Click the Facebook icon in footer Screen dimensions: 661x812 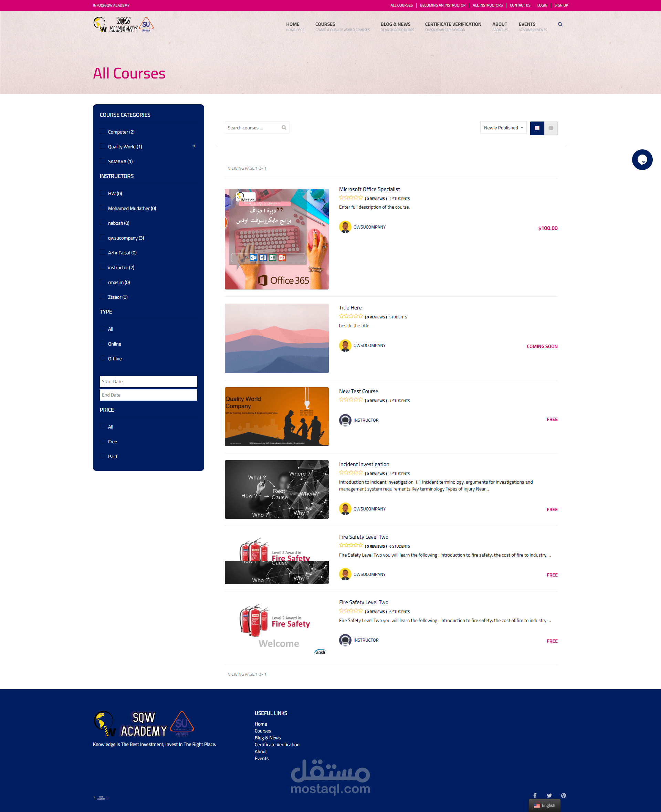tap(535, 795)
